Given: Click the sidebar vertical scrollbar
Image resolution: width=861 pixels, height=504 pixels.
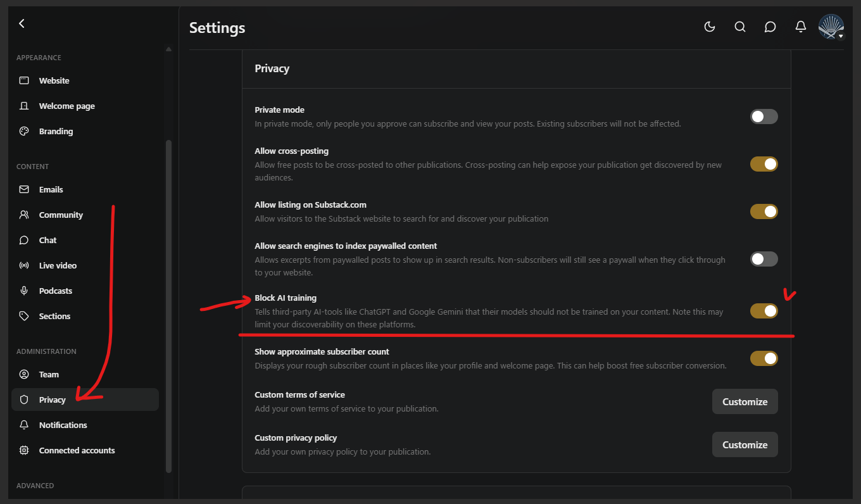Looking at the screenshot, I should [x=168, y=306].
